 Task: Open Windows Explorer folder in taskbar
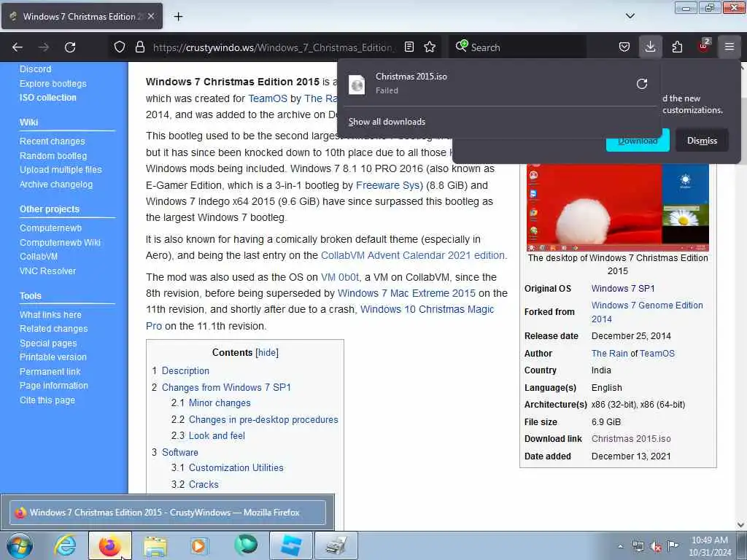pyautogui.click(x=155, y=546)
